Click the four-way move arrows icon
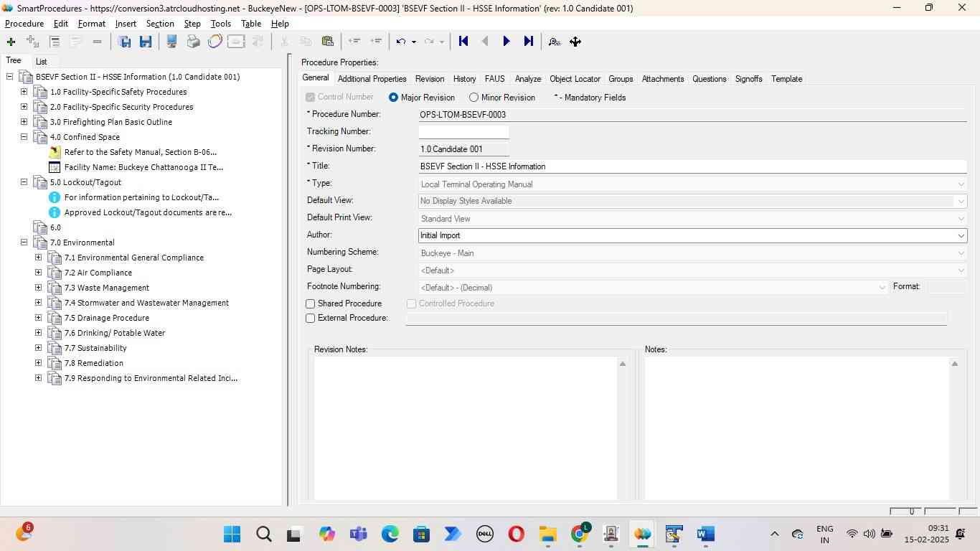Screen dimensions: 980x551 click(x=575, y=42)
